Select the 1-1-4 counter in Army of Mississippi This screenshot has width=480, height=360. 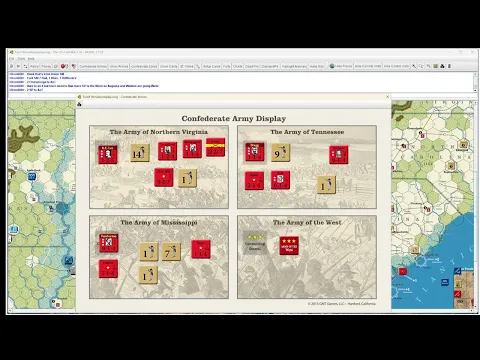[x=201, y=249]
